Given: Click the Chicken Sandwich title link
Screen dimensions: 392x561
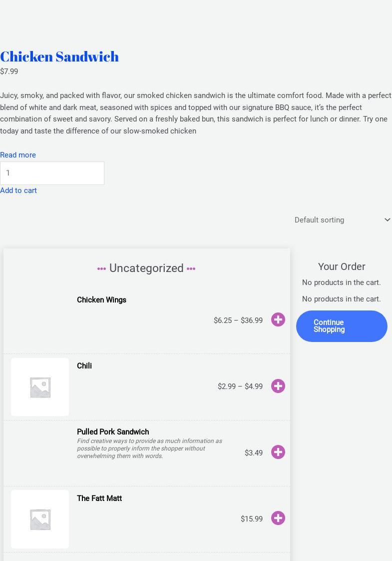Looking at the screenshot, I should [x=59, y=56].
